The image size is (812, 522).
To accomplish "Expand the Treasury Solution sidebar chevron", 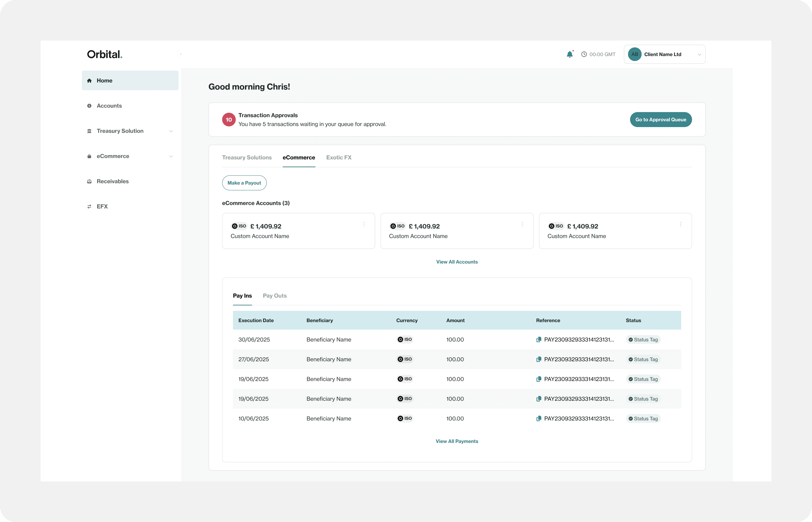I will tap(171, 131).
